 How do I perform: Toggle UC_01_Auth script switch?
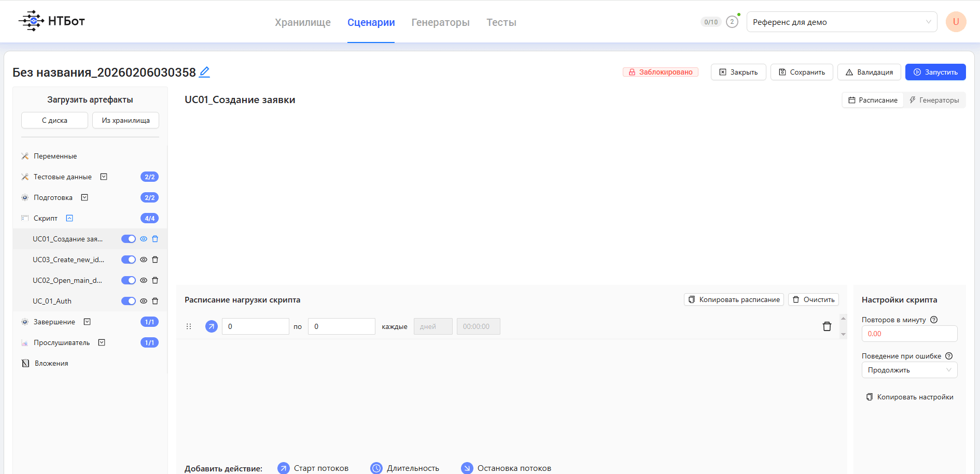point(129,301)
